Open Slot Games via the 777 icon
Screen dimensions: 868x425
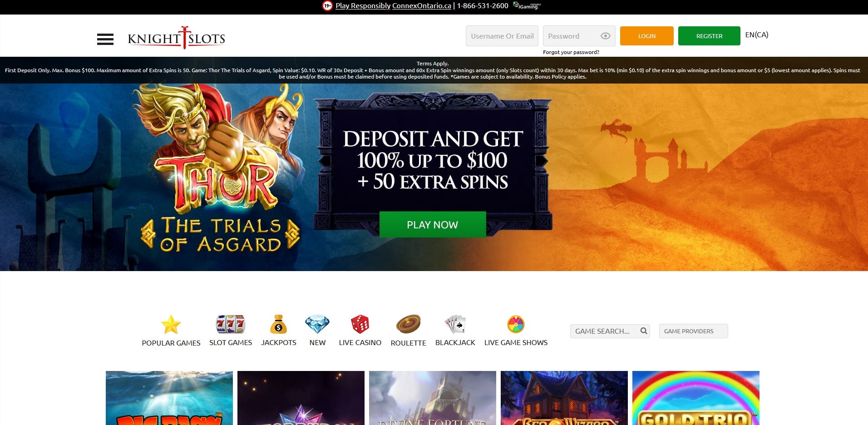tap(231, 324)
